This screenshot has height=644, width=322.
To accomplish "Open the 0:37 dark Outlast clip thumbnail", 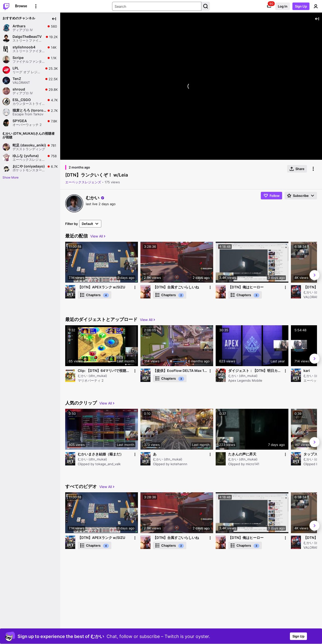I will (x=252, y=429).
